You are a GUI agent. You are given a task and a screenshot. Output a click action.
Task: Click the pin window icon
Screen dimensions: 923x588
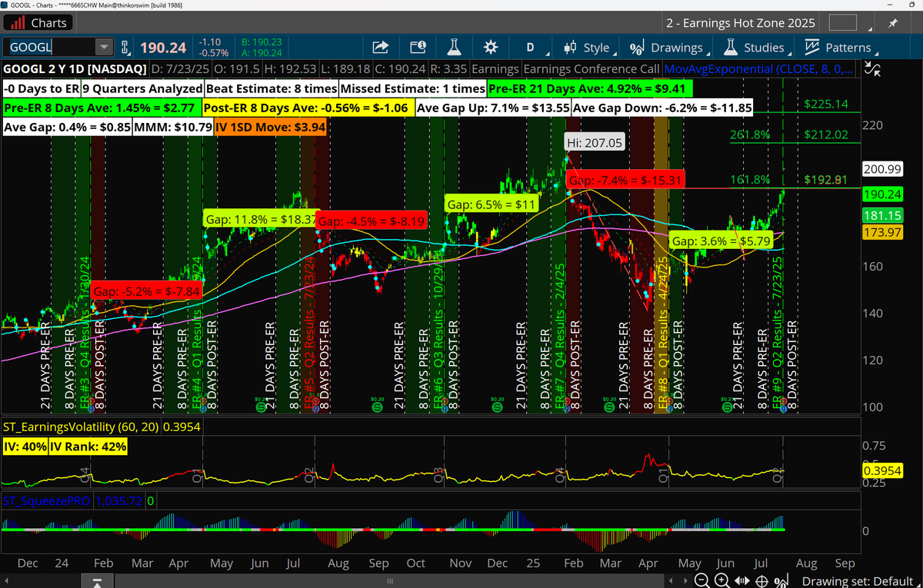892,23
